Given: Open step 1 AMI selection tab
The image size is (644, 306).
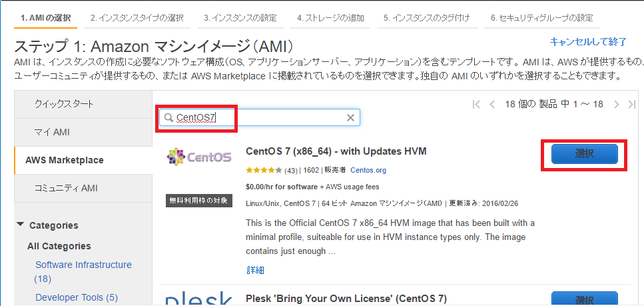Looking at the screenshot, I should (45, 18).
